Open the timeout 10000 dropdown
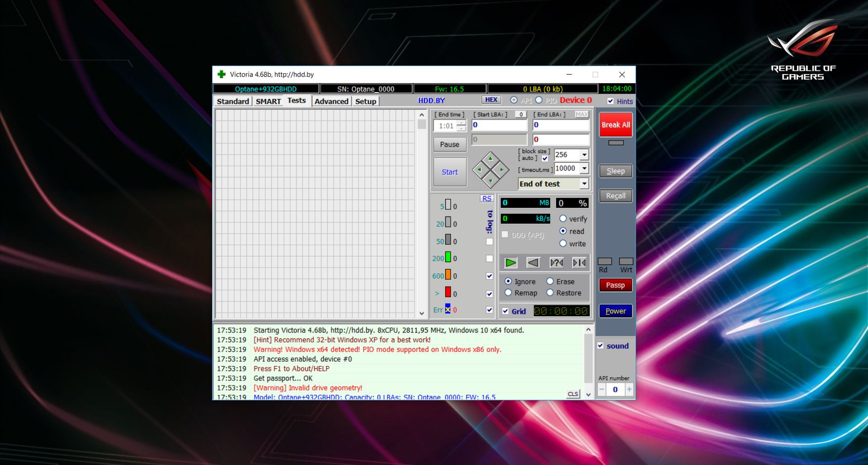The image size is (868, 465). 584,168
